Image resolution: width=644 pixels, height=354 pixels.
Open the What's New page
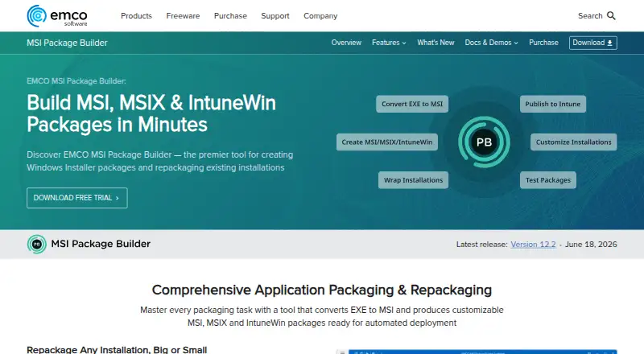[436, 43]
